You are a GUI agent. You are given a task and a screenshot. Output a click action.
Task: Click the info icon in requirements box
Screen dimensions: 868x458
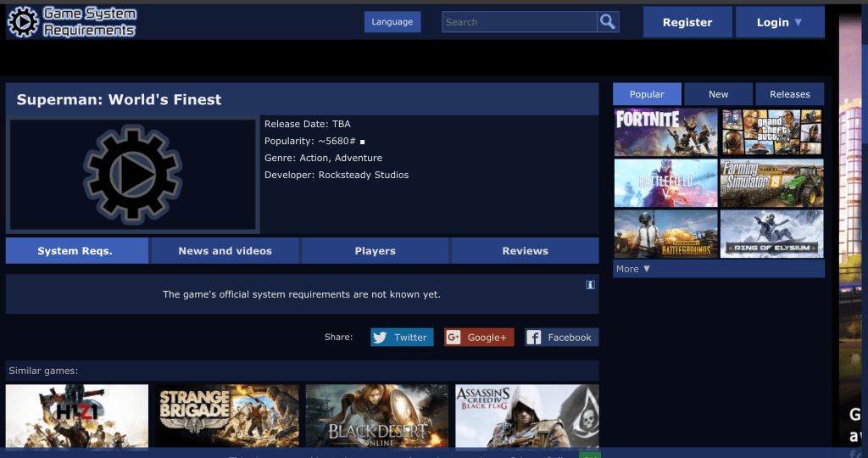pos(590,285)
